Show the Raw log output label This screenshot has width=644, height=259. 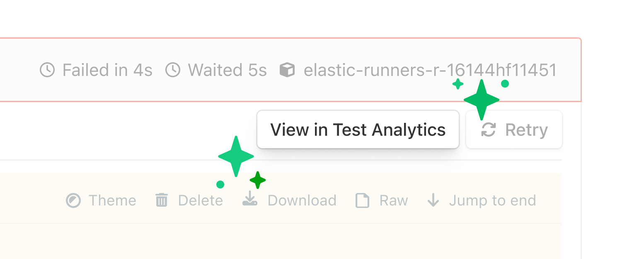[x=394, y=200]
